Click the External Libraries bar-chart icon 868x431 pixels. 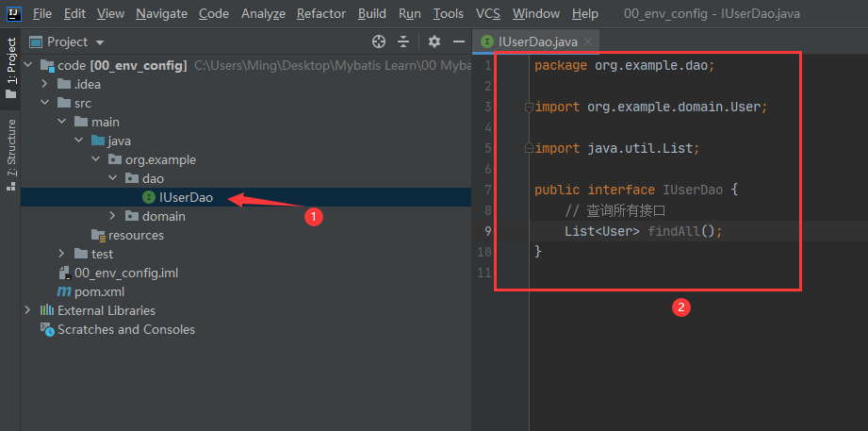pos(47,310)
